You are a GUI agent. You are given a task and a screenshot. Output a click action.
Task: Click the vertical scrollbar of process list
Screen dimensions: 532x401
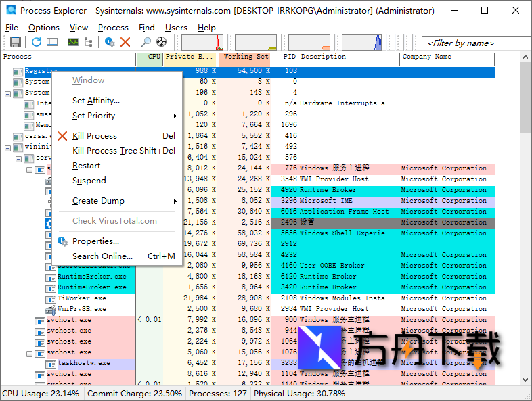pyautogui.click(x=527, y=237)
